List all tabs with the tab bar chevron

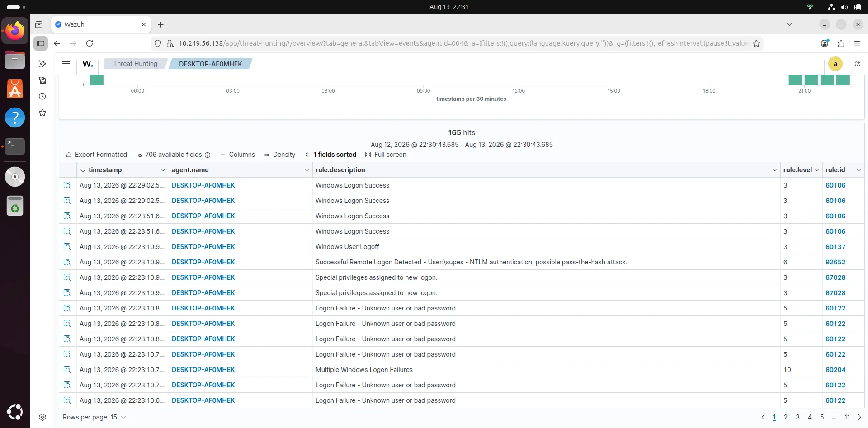click(x=789, y=24)
